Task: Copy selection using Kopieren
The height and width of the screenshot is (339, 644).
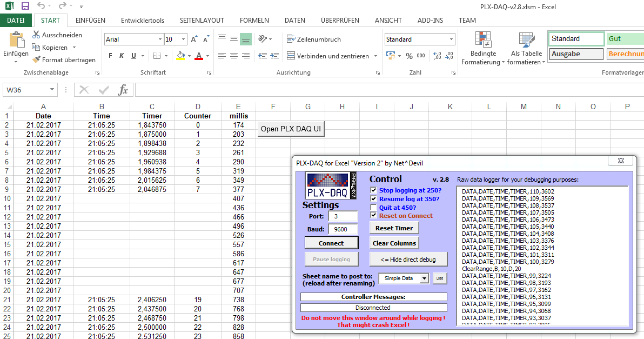Action: pyautogui.click(x=50, y=47)
